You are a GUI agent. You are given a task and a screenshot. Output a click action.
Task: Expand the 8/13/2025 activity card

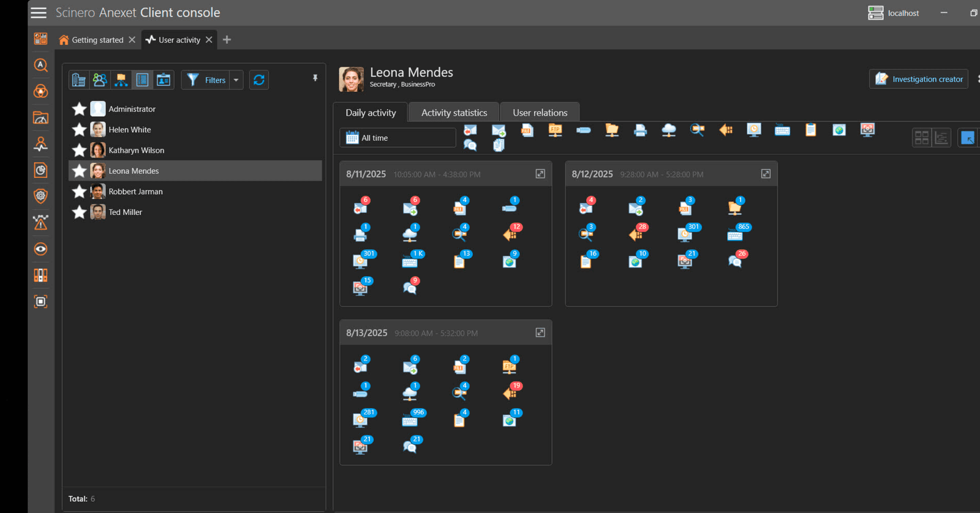[540, 332]
